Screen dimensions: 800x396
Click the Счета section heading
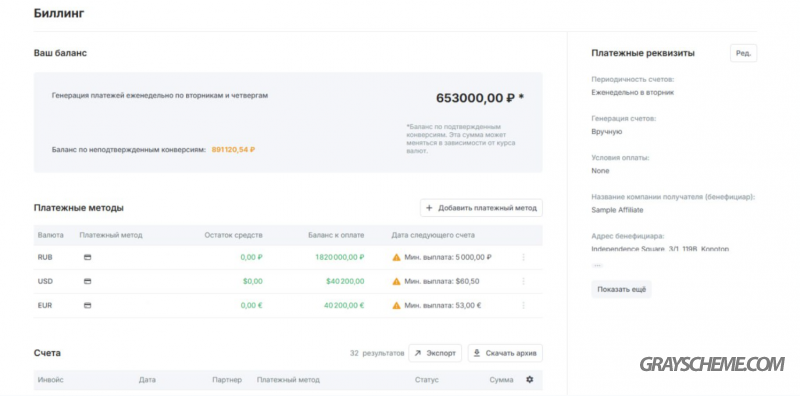[x=47, y=353]
